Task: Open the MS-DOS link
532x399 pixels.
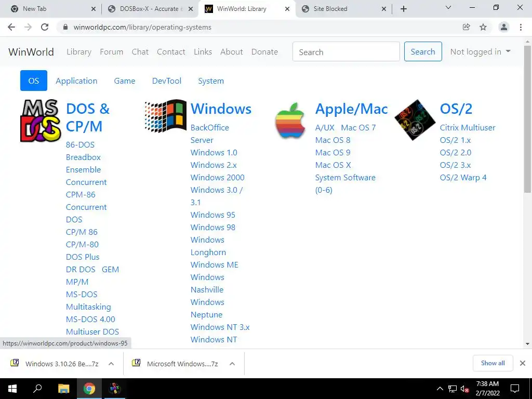Action: pyautogui.click(x=82, y=294)
